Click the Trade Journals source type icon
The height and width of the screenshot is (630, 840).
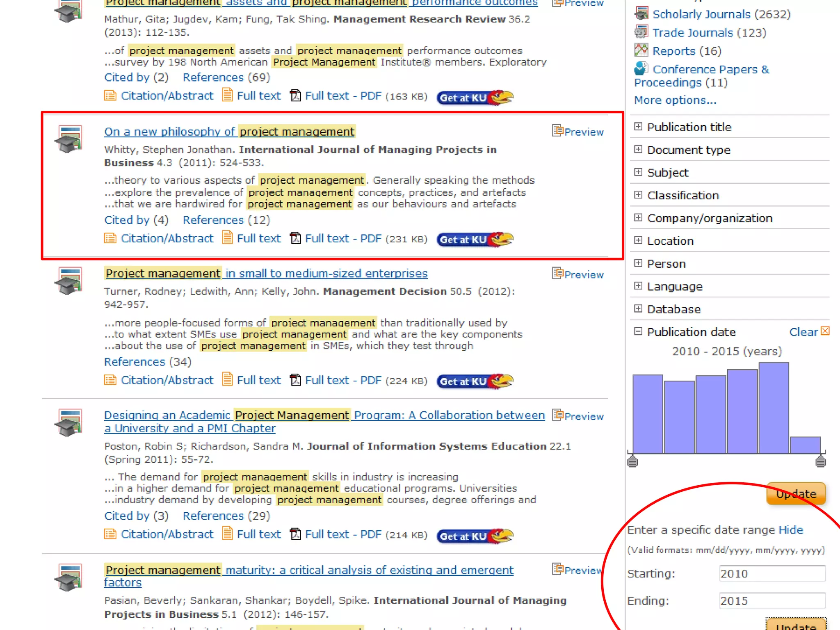(x=641, y=32)
